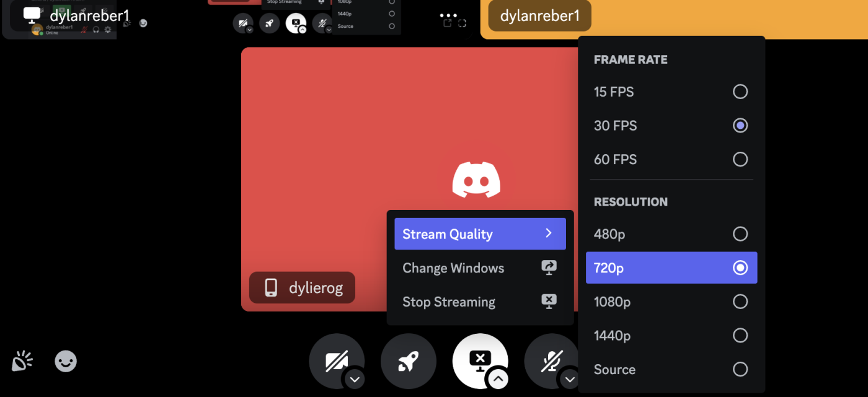
Task: Click the Change Windows screen-arrow icon
Action: 549,268
